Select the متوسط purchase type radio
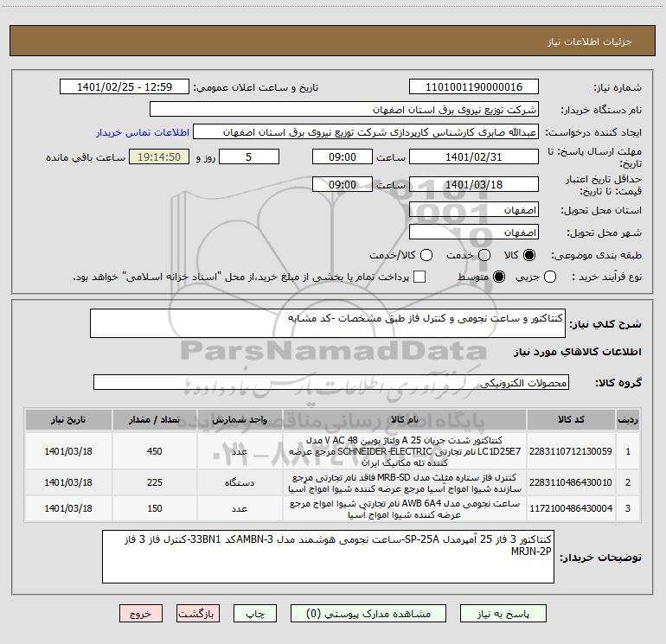 [499, 277]
